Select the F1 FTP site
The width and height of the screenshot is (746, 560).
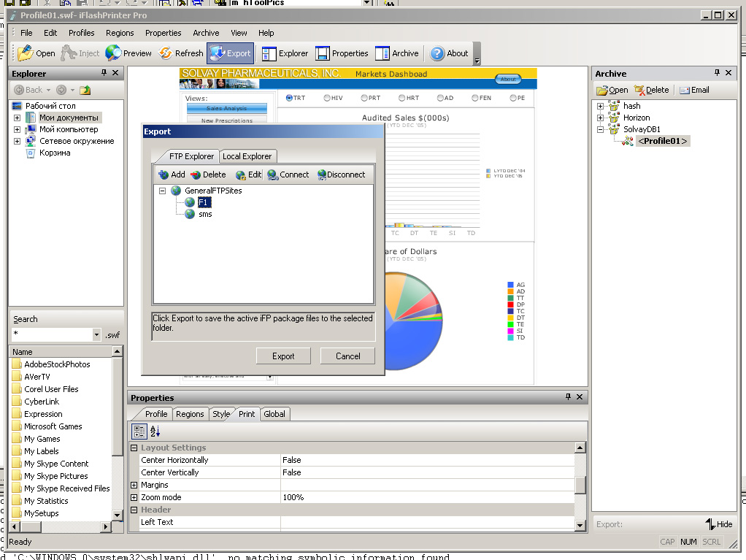(x=204, y=202)
